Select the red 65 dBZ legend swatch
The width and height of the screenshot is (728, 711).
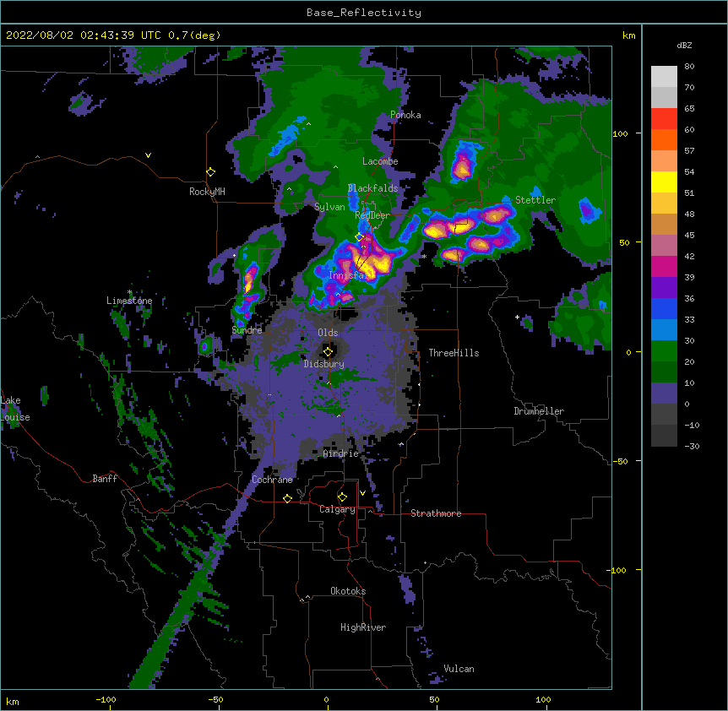pyautogui.click(x=664, y=118)
